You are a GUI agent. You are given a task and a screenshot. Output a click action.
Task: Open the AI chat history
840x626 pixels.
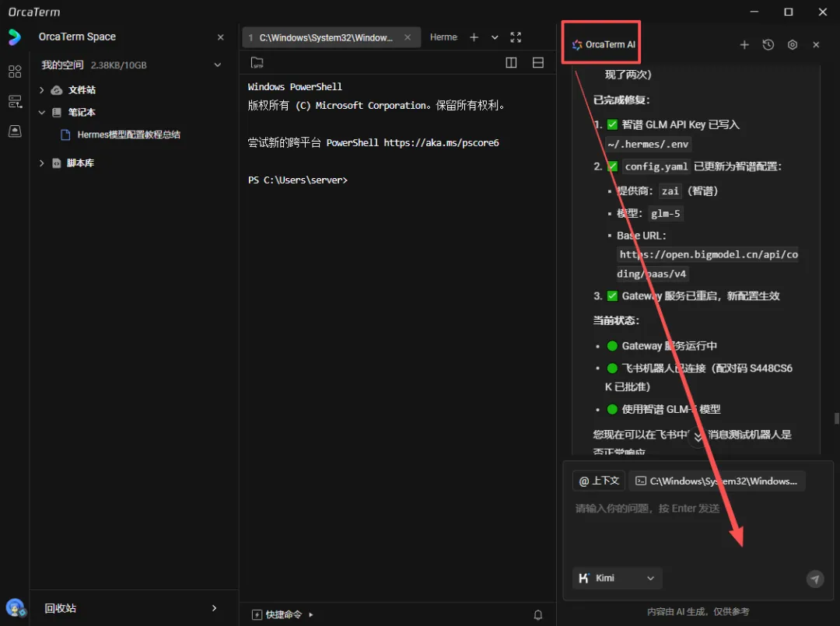(x=768, y=44)
